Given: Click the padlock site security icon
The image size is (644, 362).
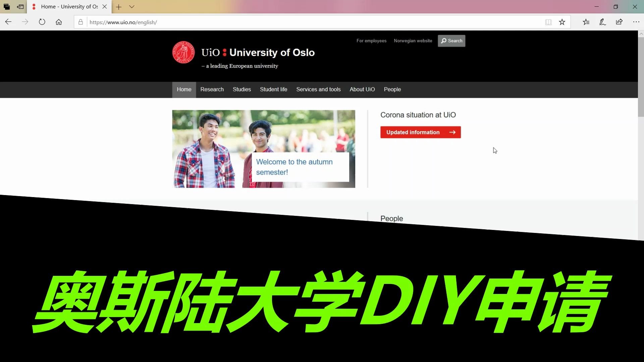Looking at the screenshot, I should click(x=80, y=22).
